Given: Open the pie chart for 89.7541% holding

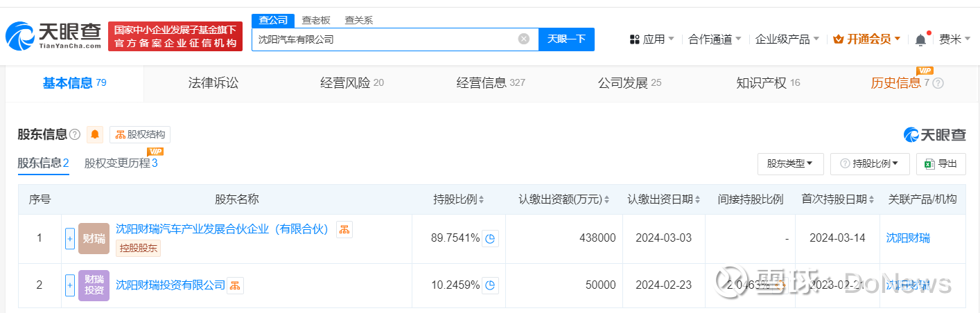Looking at the screenshot, I should click(490, 238).
